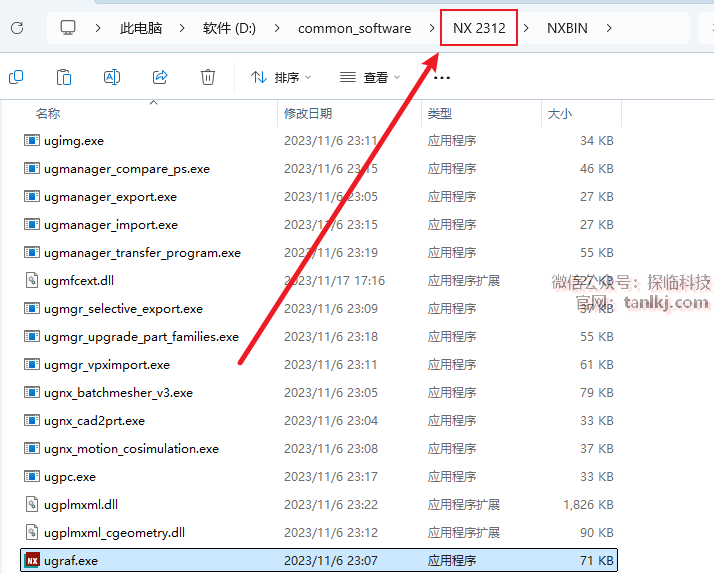This screenshot has width=714, height=576.
Task: Click the ugpc.exe file icon
Action: pyautogui.click(x=32, y=476)
